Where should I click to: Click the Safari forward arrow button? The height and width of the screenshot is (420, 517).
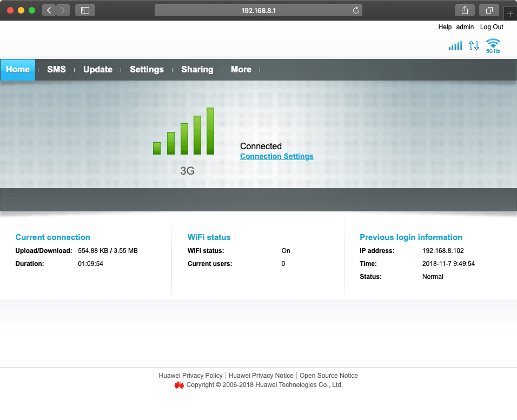tap(63, 10)
